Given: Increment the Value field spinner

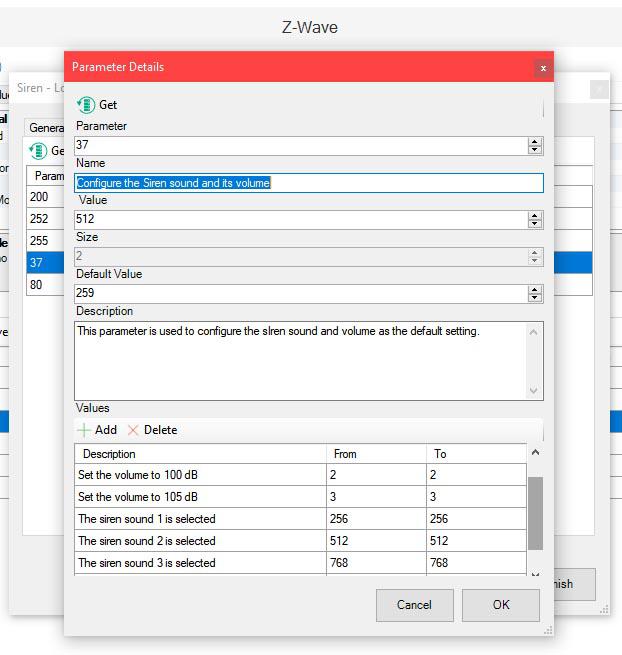Looking at the screenshot, I should click(535, 214).
